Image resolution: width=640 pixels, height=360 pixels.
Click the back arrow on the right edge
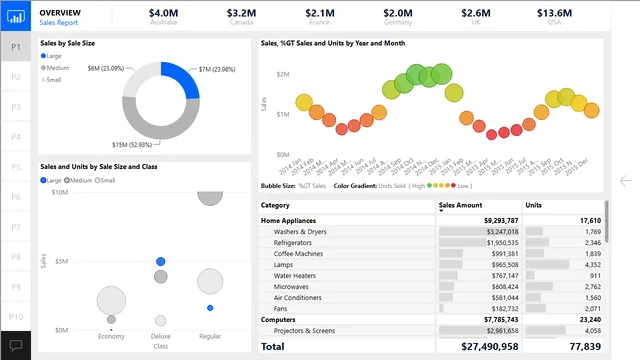[625, 181]
